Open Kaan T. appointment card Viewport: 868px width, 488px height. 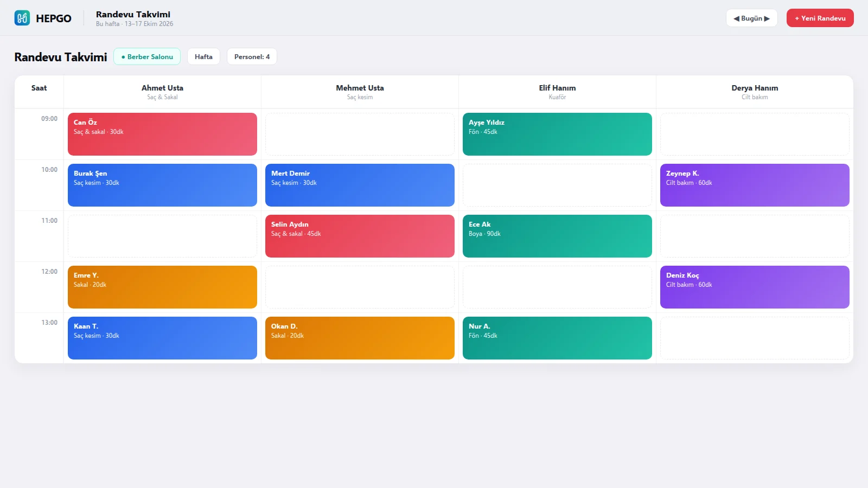(162, 338)
